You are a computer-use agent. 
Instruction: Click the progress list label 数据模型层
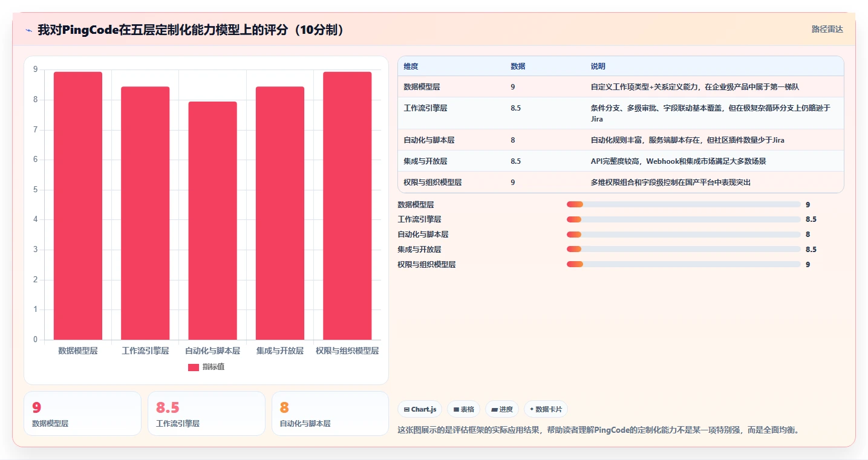pos(416,205)
